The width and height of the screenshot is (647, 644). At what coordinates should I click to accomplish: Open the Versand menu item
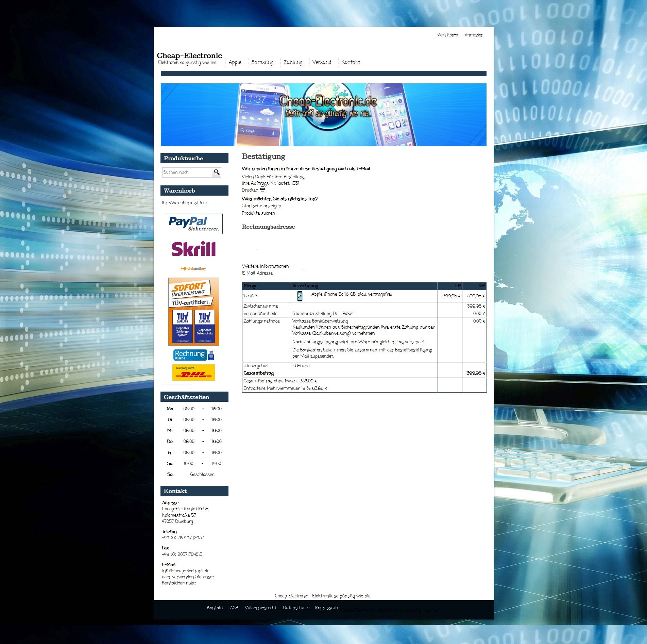[322, 62]
